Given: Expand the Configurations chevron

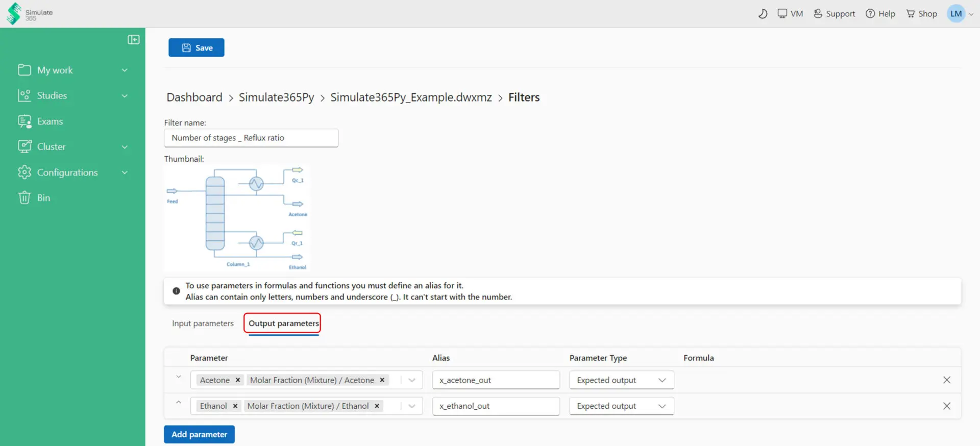Looking at the screenshot, I should point(125,172).
